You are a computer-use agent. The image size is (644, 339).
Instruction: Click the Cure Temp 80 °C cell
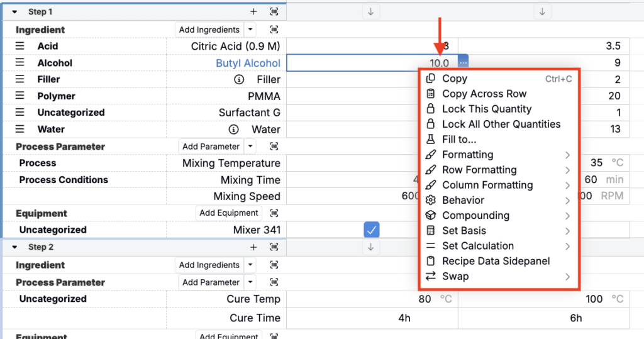[426, 299]
